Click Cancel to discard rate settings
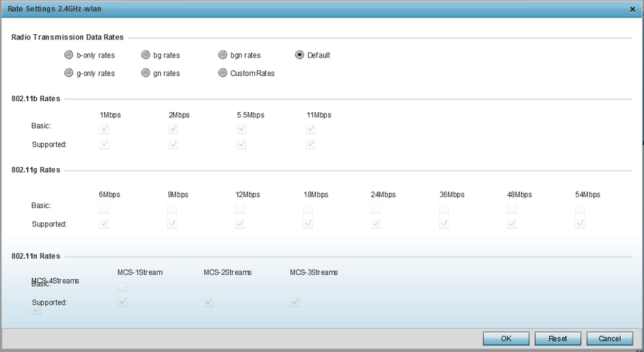The width and height of the screenshot is (644, 352). click(609, 338)
